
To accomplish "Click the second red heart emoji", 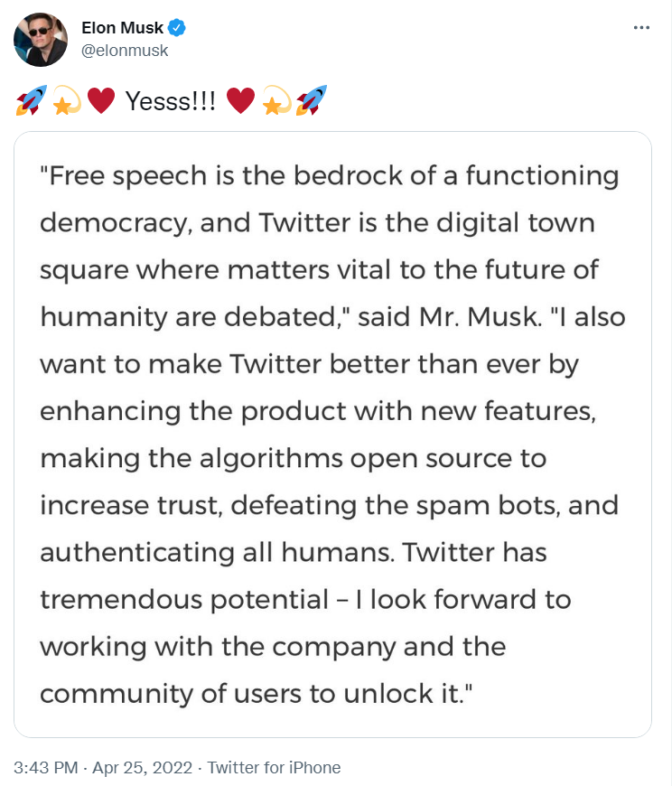I will pos(240,101).
